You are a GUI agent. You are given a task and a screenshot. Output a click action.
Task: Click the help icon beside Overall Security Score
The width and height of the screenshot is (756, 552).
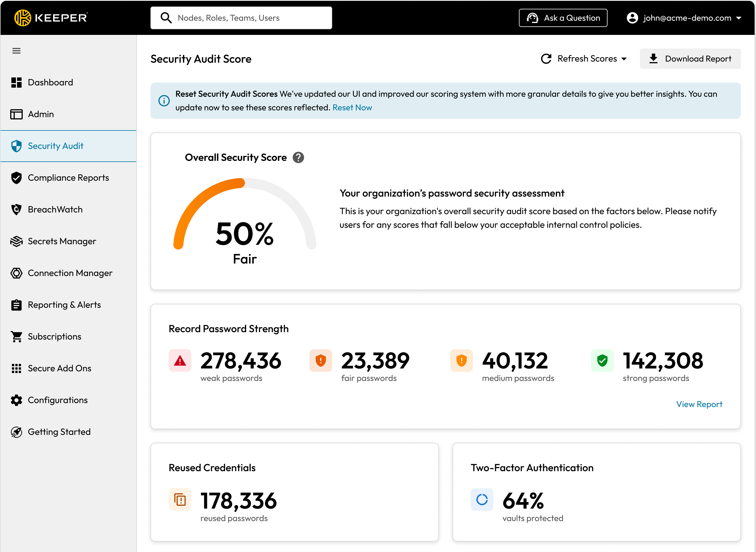298,157
